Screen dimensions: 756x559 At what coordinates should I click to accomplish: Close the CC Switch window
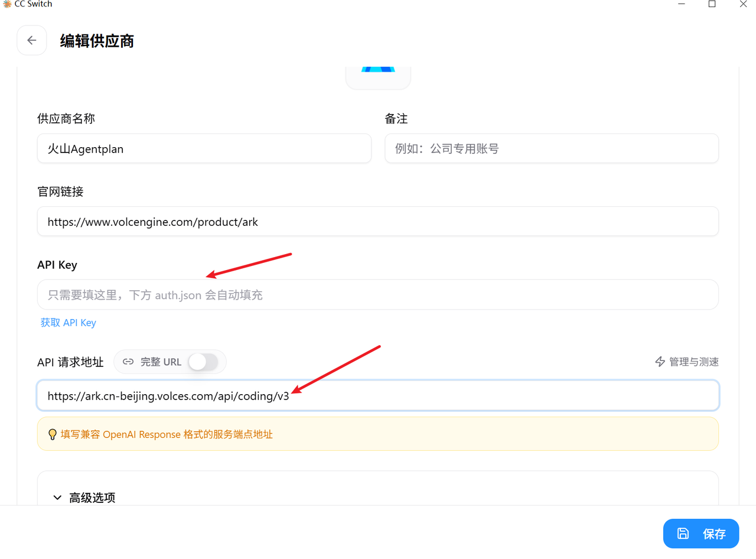(x=743, y=4)
